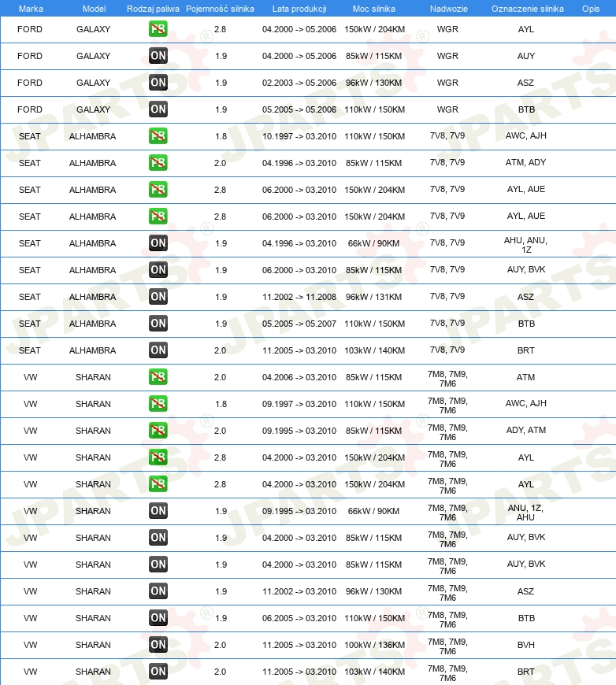Click petrol icon in Seat Alhambra ATM, ADY row
Viewport: 616px width, 685px height.
tap(158, 163)
